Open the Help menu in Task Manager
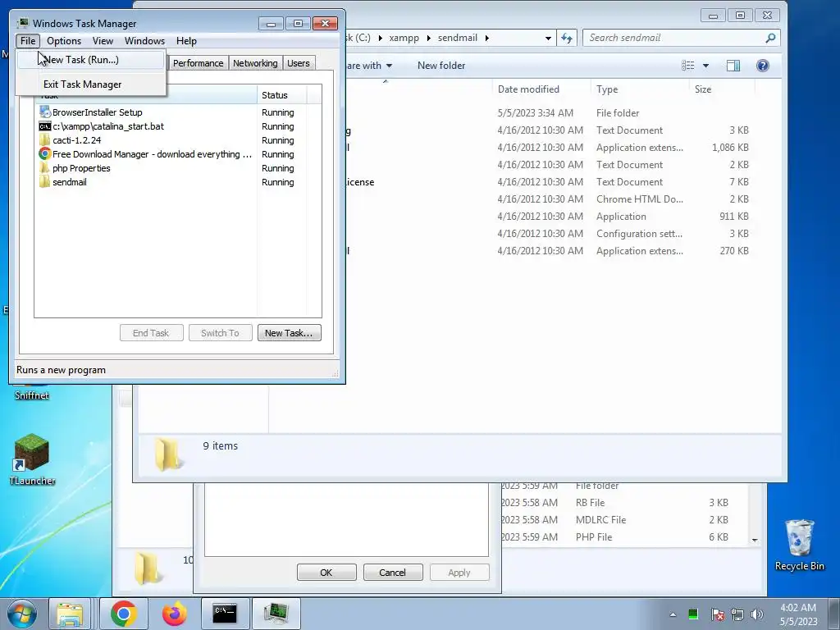The image size is (840, 630). pyautogui.click(x=186, y=41)
